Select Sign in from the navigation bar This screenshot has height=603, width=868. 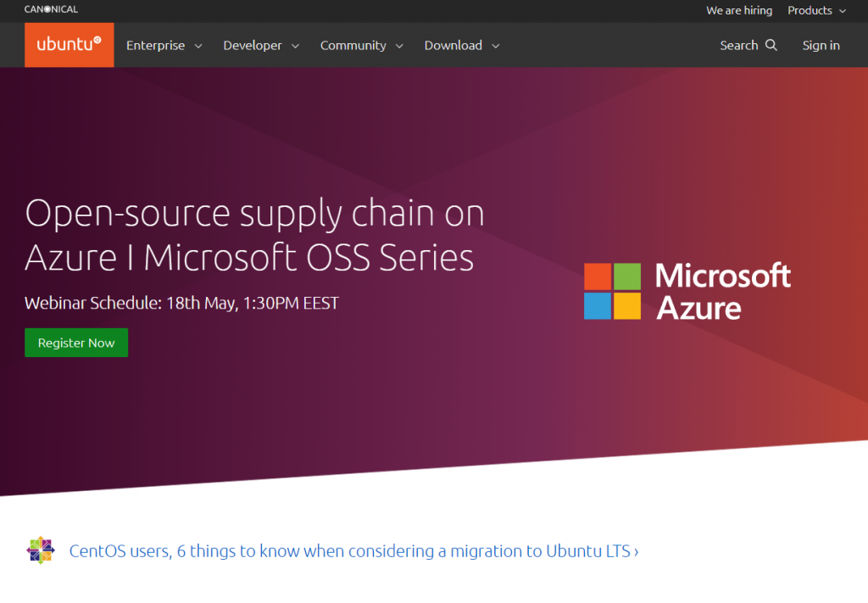(821, 45)
